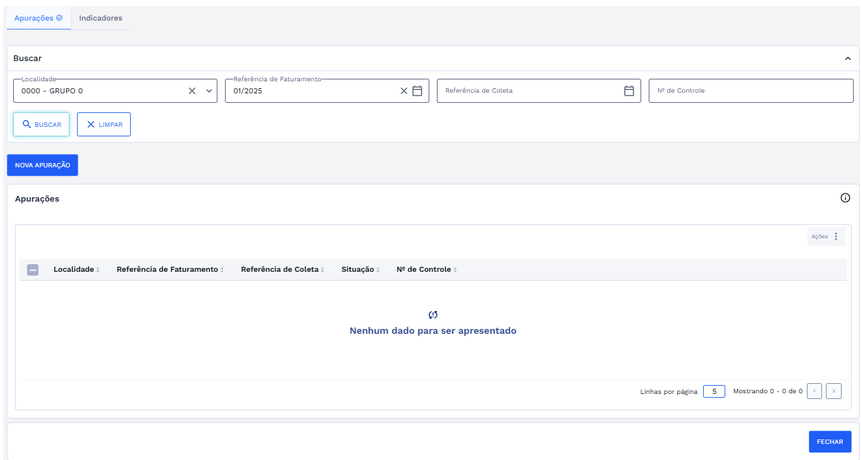Open the Ações three-dot menu
Image resolution: width=861 pixels, height=460 pixels.
(836, 237)
